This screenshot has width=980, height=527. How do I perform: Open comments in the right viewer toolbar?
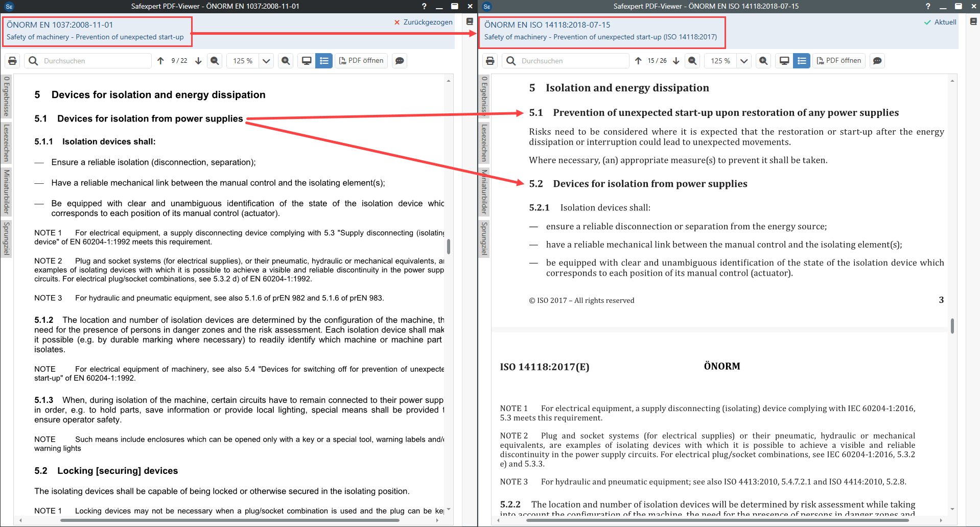[x=877, y=61]
